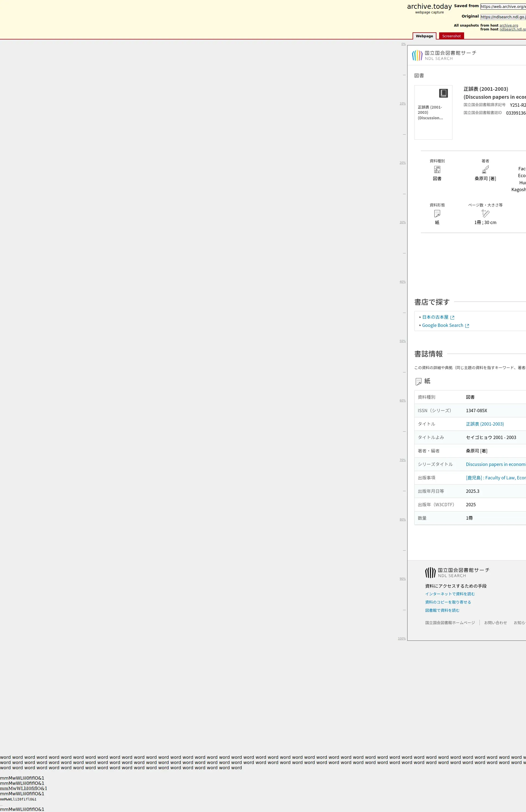Click the book cover icon in thumbnail
The width and height of the screenshot is (526, 812).
[443, 93]
